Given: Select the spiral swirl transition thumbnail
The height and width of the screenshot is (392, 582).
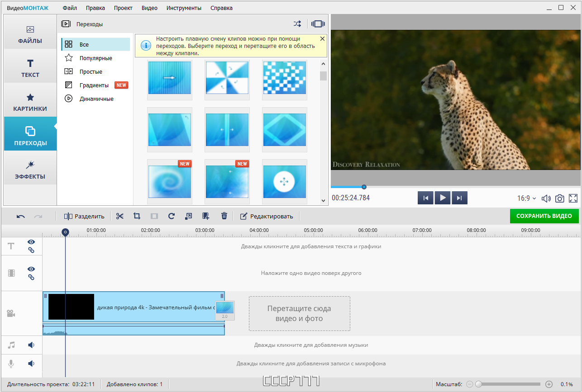Looking at the screenshot, I should coord(170,182).
